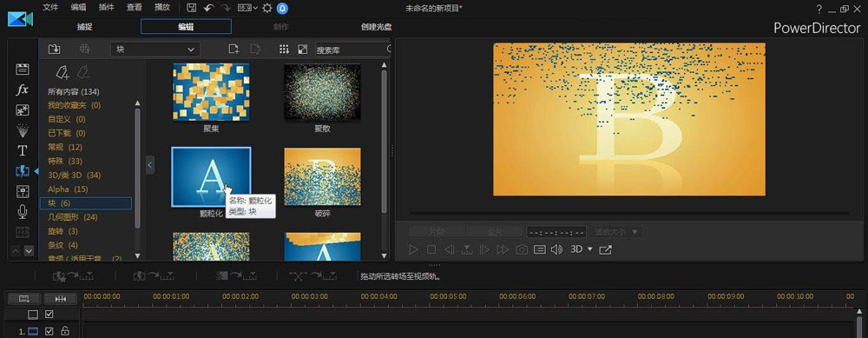This screenshot has height=338, width=868.
Task: Toggle the chapter track checkbox
Action: (x=49, y=315)
